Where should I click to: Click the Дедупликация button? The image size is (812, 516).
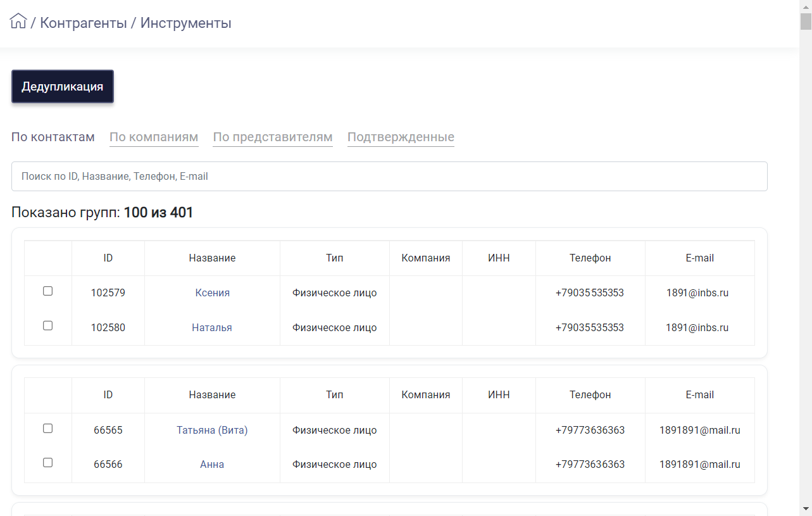[x=63, y=86]
